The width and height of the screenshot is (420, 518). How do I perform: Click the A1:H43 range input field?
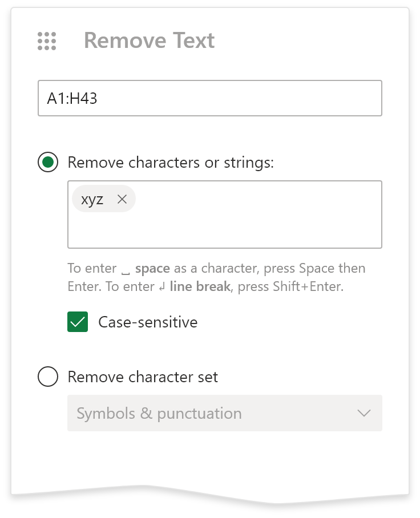point(209,99)
